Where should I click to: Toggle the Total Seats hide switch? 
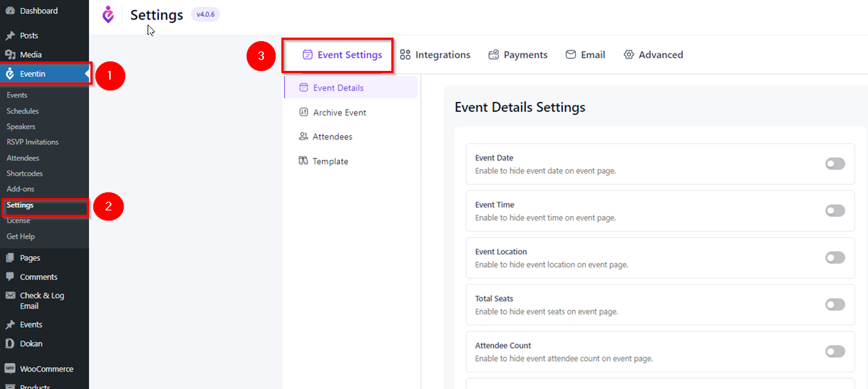pyautogui.click(x=835, y=304)
